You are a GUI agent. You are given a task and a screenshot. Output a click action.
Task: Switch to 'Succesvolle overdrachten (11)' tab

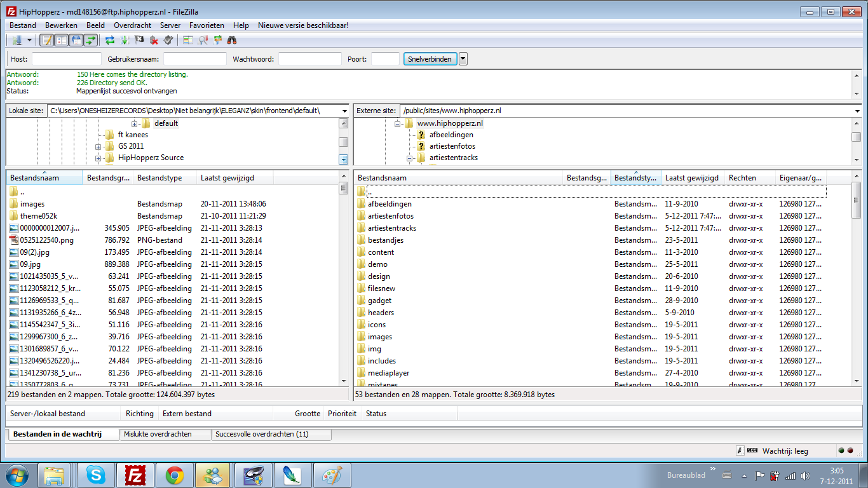[271, 434]
